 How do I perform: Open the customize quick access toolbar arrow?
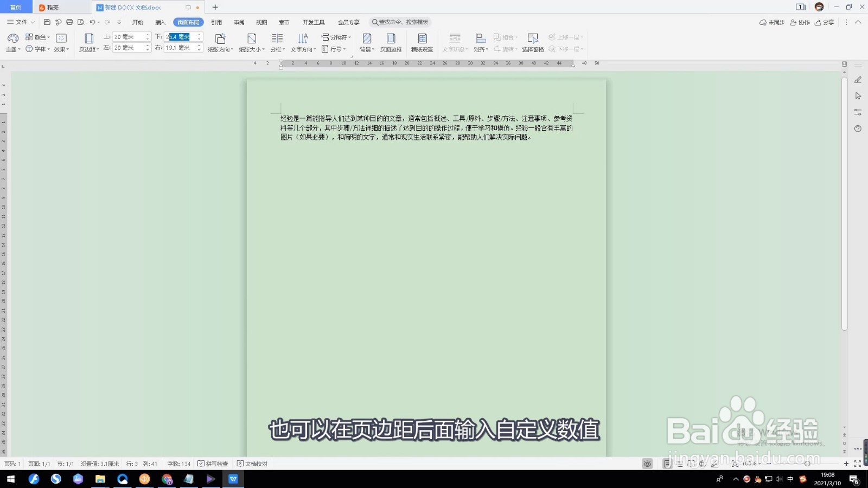(119, 22)
